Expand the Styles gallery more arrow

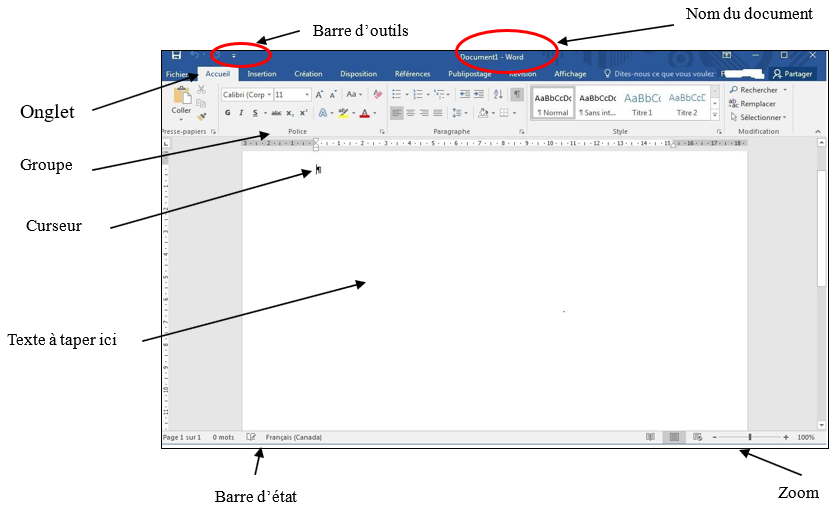pos(715,115)
